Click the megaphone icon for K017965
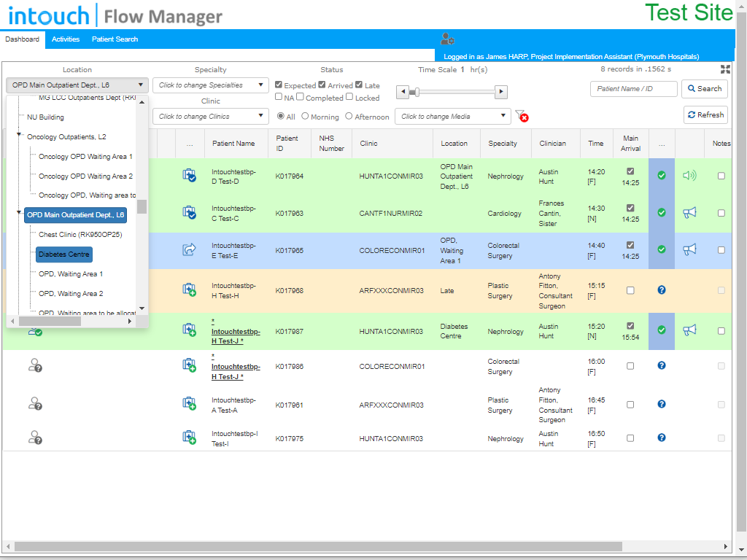 pyautogui.click(x=689, y=249)
